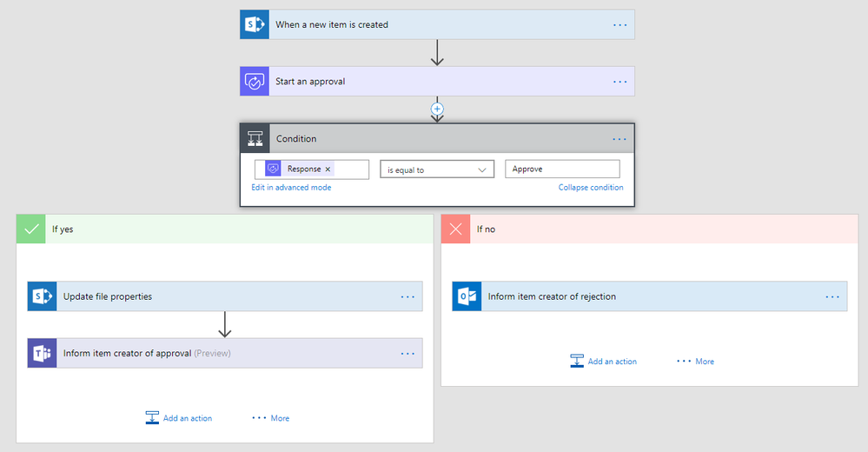Click the Teams icon on approval notification

[x=42, y=354]
